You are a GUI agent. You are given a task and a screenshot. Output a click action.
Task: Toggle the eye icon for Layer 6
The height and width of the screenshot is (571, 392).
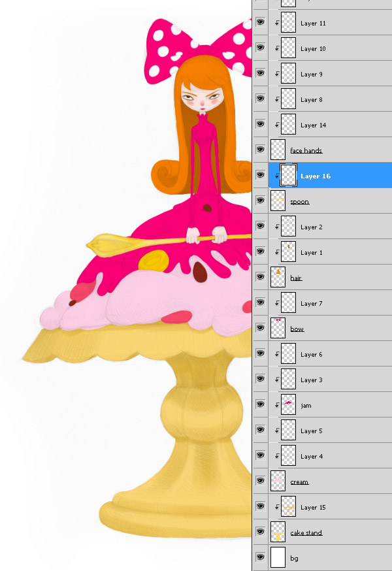[x=260, y=353]
